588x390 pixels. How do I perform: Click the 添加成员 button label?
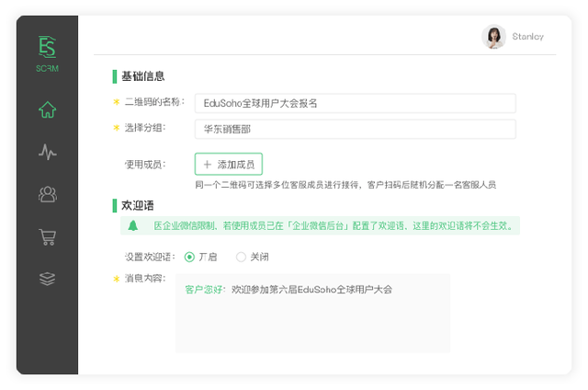pos(236,165)
